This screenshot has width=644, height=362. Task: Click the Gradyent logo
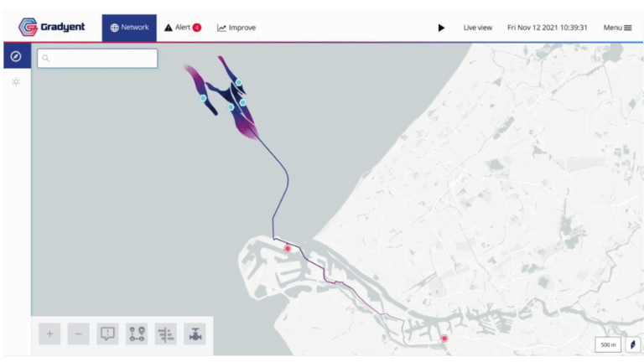pos(53,28)
